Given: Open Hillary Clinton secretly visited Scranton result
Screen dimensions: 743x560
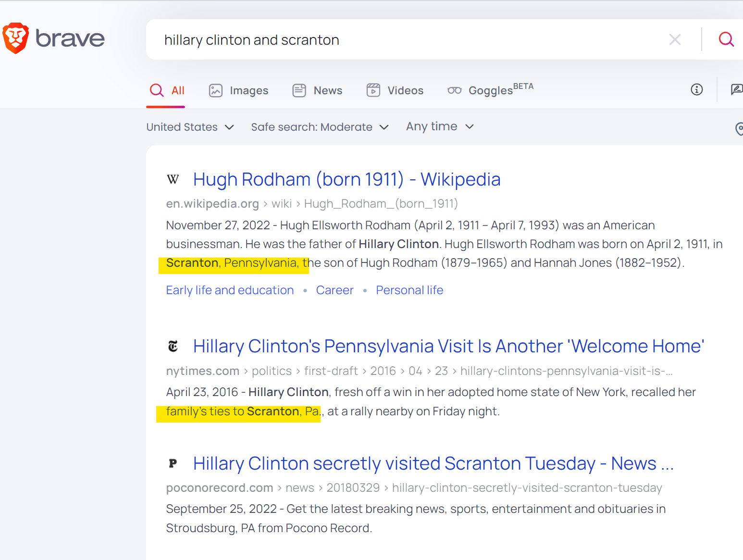Looking at the screenshot, I should [x=433, y=463].
